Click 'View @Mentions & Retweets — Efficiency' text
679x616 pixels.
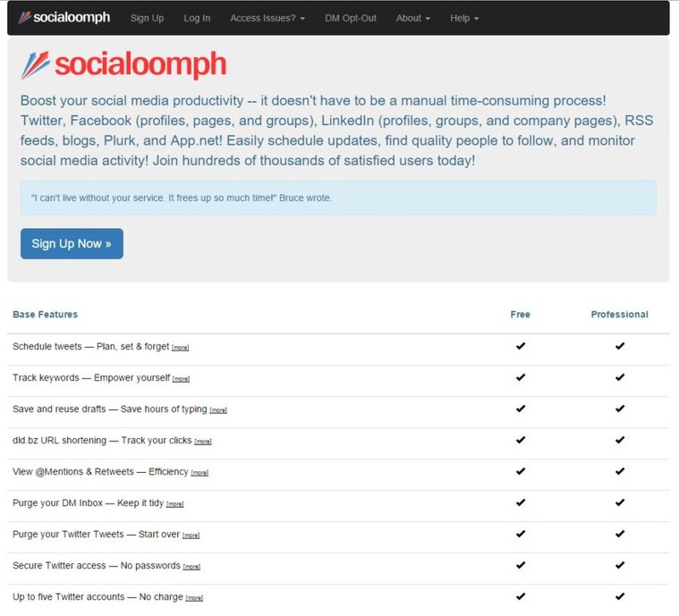tap(100, 471)
